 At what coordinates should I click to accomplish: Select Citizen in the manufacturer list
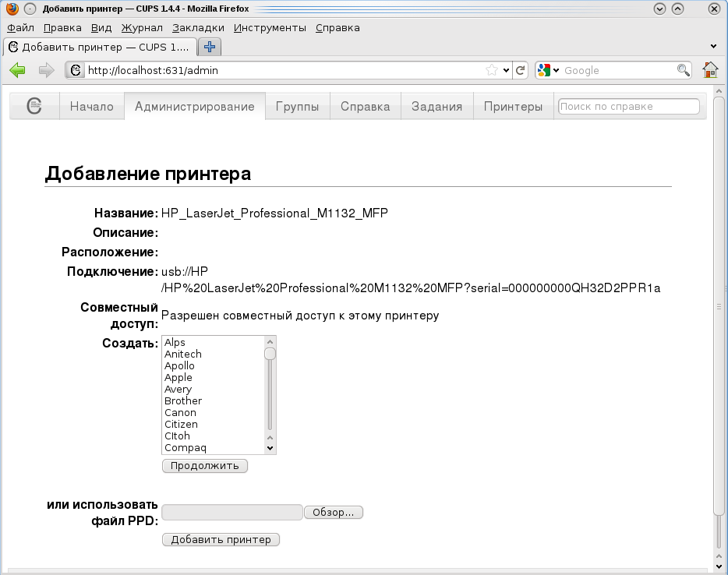click(214, 424)
